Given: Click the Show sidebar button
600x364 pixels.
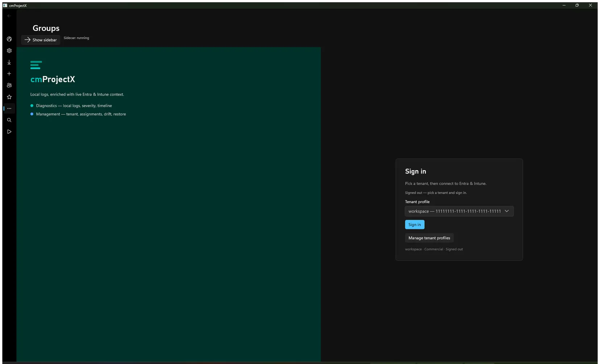Looking at the screenshot, I should [41, 40].
